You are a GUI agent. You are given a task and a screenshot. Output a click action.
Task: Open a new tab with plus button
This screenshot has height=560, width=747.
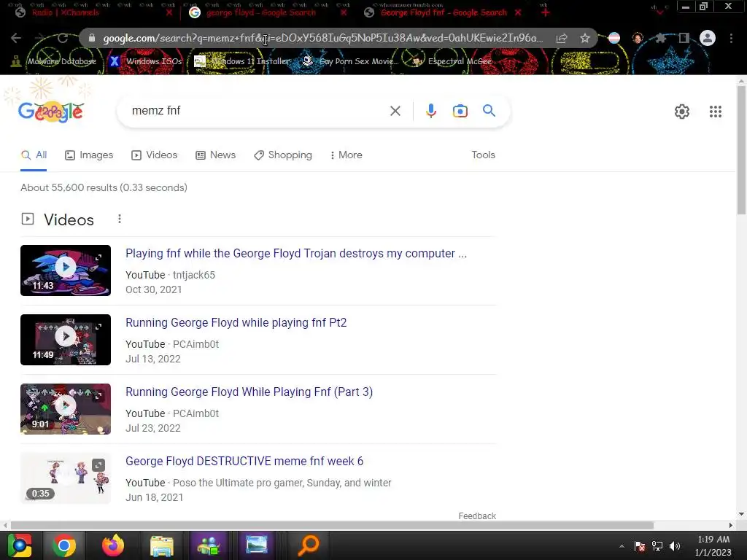tap(546, 12)
